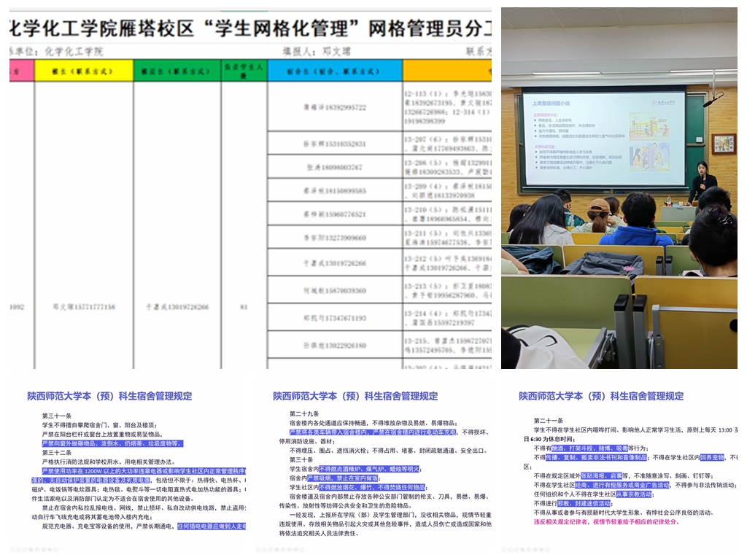
Task: Click cell 龚梅洋18392995722
Action: pos(334,108)
